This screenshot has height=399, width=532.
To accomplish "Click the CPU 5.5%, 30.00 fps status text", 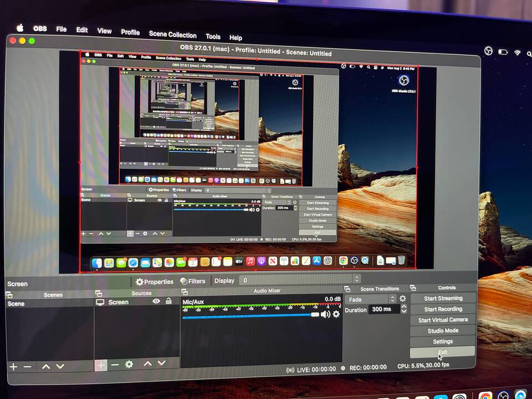I will [423, 365].
